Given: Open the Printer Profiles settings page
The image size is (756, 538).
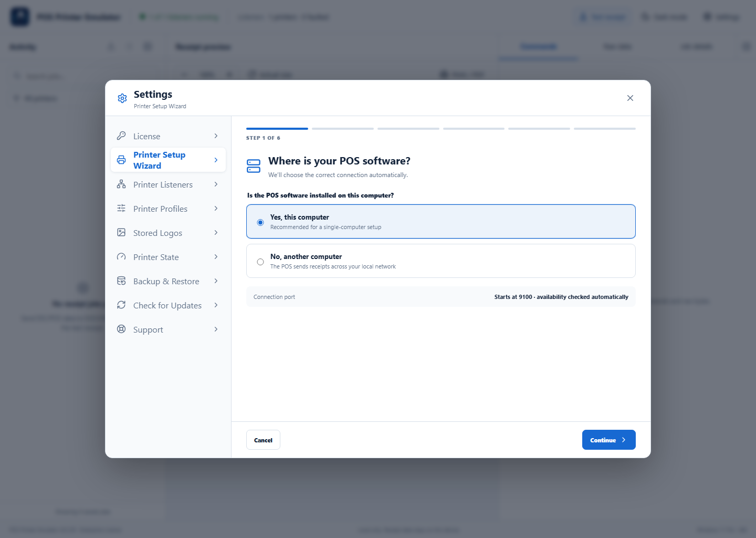Looking at the screenshot, I should (x=168, y=209).
